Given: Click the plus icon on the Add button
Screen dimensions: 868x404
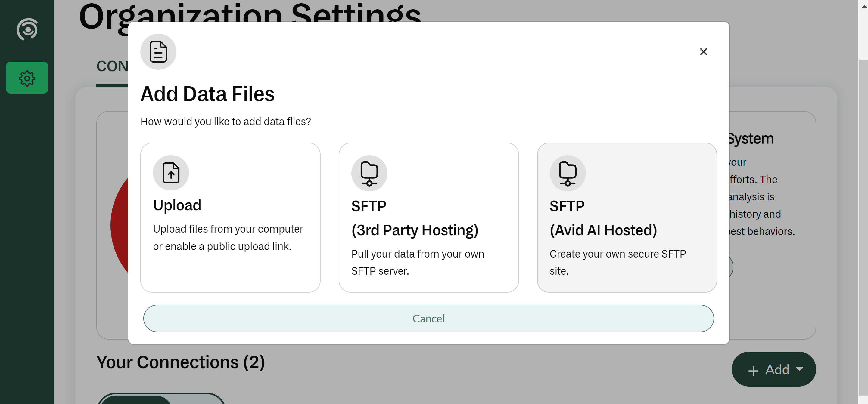Looking at the screenshot, I should (753, 371).
